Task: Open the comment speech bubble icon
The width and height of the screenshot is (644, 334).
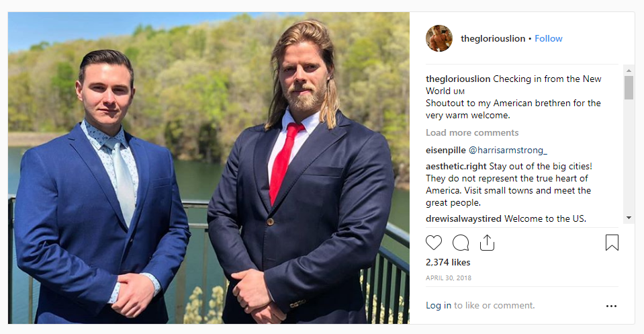Action: (x=461, y=243)
